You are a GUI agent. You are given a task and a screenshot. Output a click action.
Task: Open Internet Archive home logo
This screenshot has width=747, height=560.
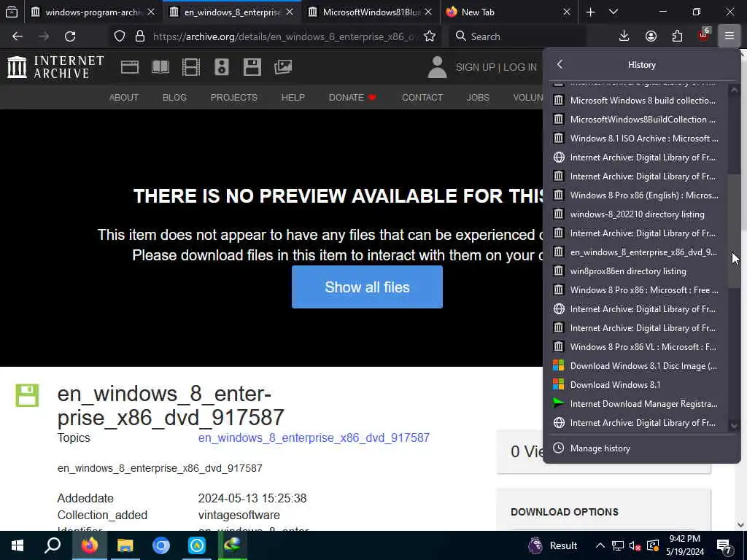click(x=55, y=66)
